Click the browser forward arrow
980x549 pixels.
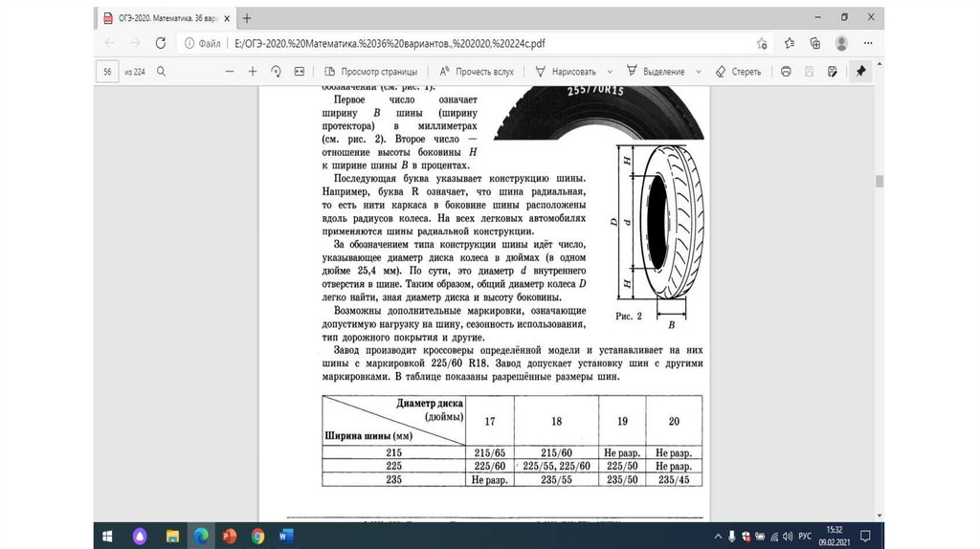pos(135,43)
